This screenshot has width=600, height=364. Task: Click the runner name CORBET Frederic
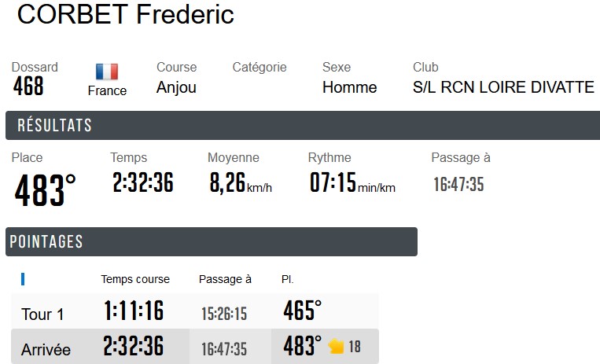coord(126,14)
